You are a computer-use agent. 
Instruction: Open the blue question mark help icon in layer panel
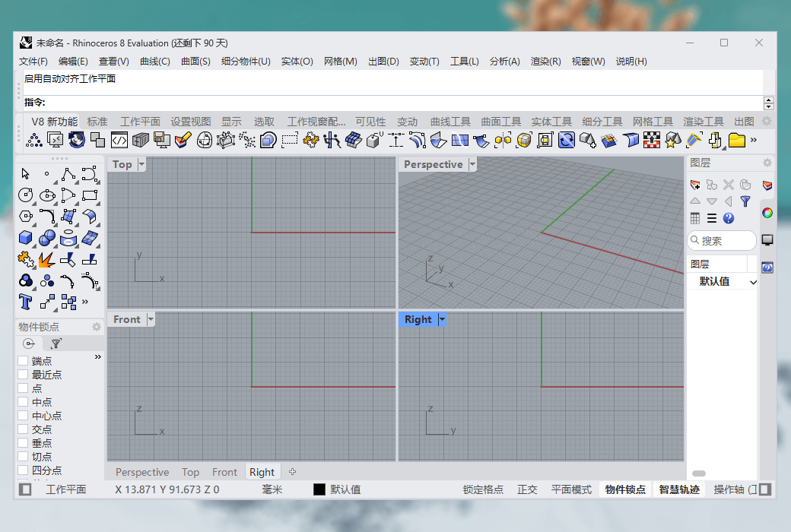coord(728,218)
